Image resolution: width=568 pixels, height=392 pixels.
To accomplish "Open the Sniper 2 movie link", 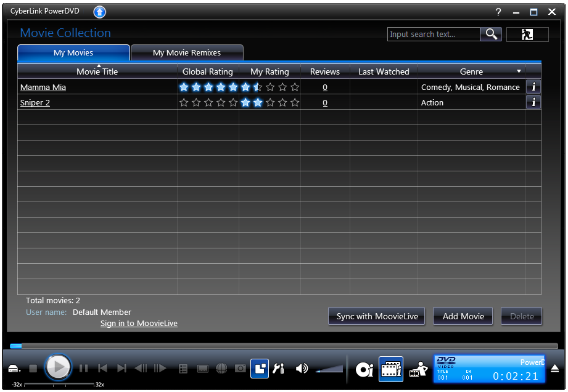I will [35, 103].
